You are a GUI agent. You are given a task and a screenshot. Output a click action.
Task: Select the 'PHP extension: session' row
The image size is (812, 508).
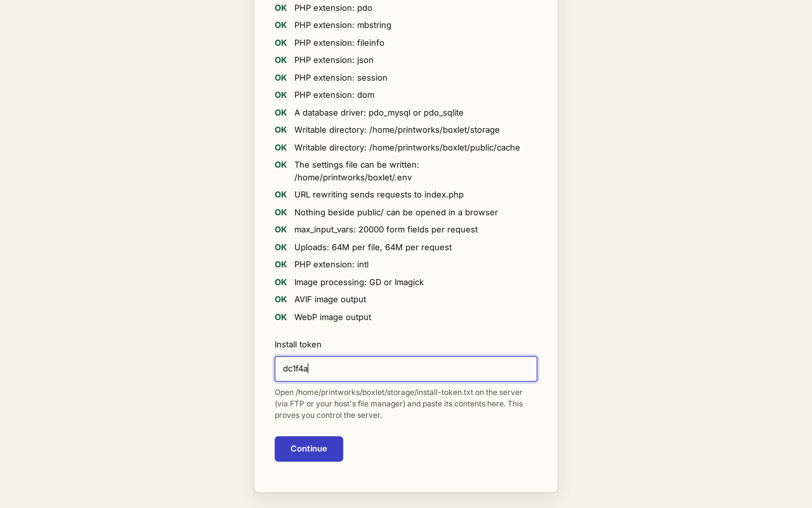pyautogui.click(x=406, y=78)
